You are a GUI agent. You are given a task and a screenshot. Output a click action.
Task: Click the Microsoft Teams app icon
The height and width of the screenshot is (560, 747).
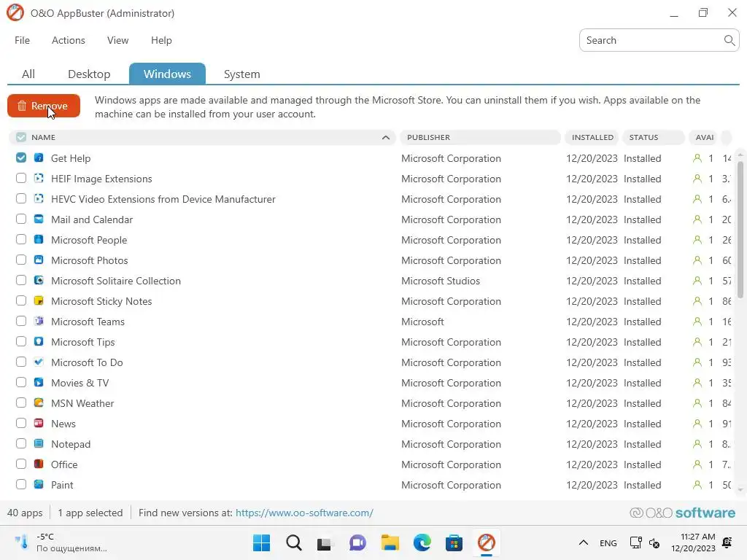39,322
